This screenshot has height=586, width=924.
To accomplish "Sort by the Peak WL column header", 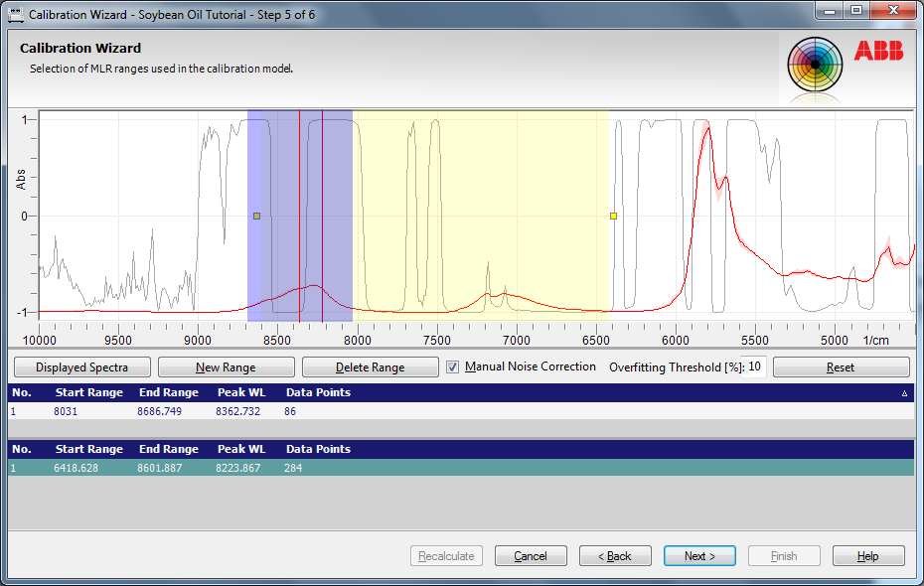I will point(238,392).
